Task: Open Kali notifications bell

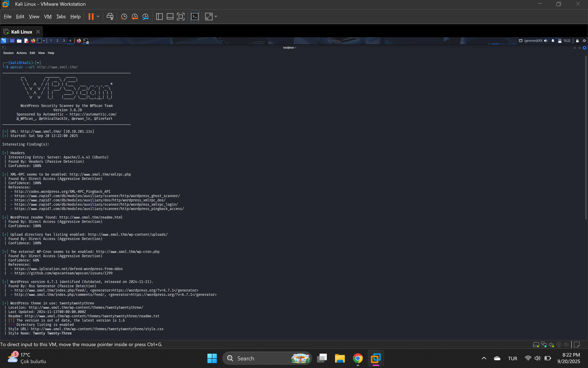Action: click(553, 41)
